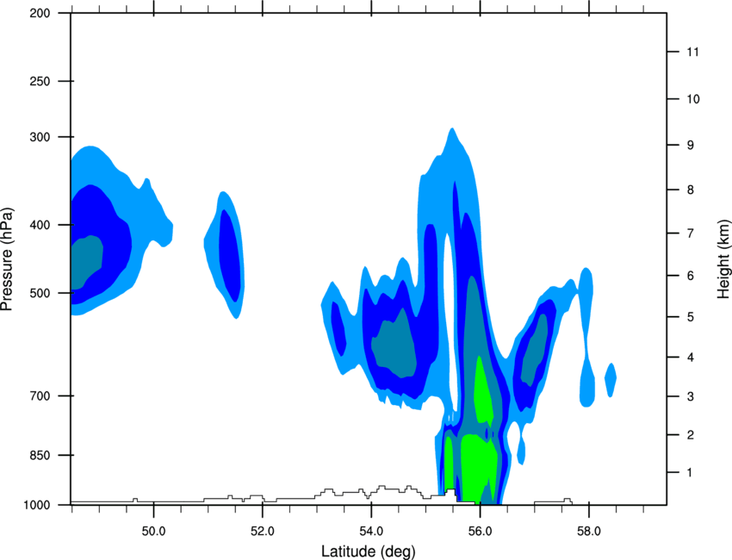Pick the height label 8
The image size is (732, 560).
[691, 190]
